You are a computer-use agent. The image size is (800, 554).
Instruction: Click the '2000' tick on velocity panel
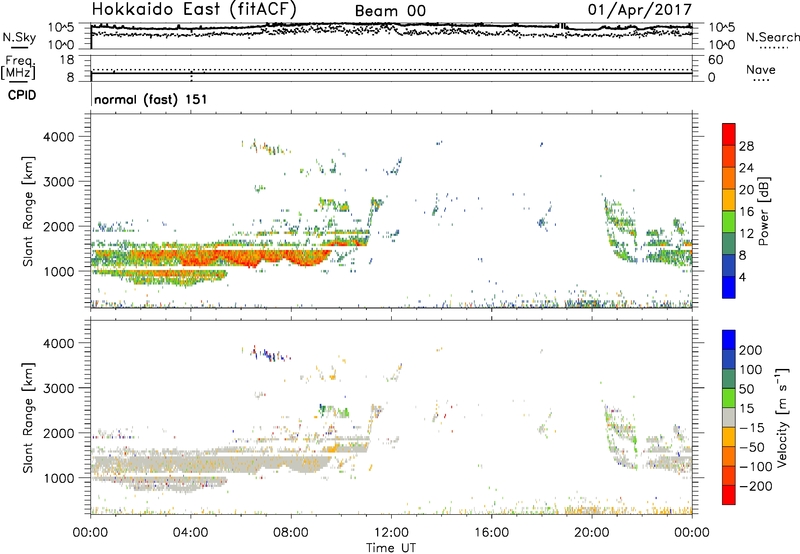tap(59, 433)
